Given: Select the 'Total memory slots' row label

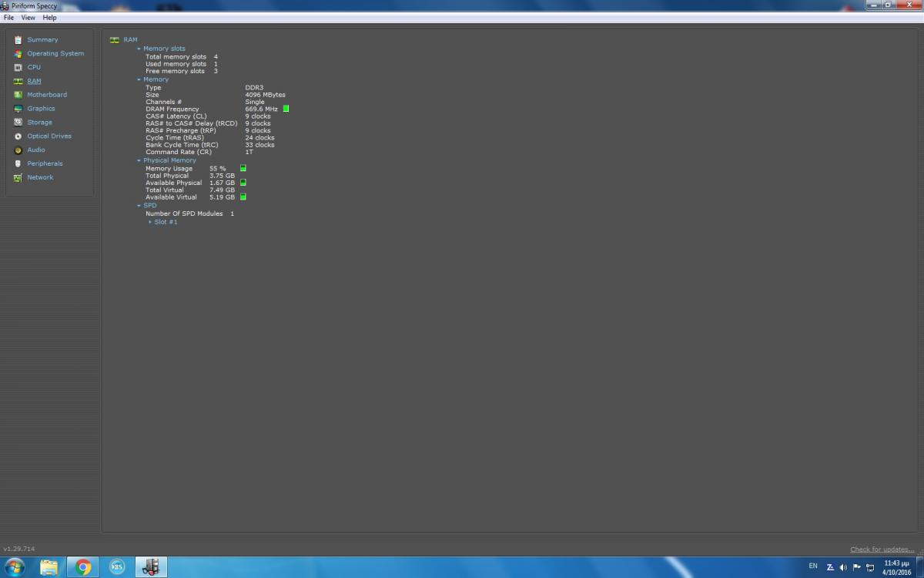Looking at the screenshot, I should (x=176, y=57).
